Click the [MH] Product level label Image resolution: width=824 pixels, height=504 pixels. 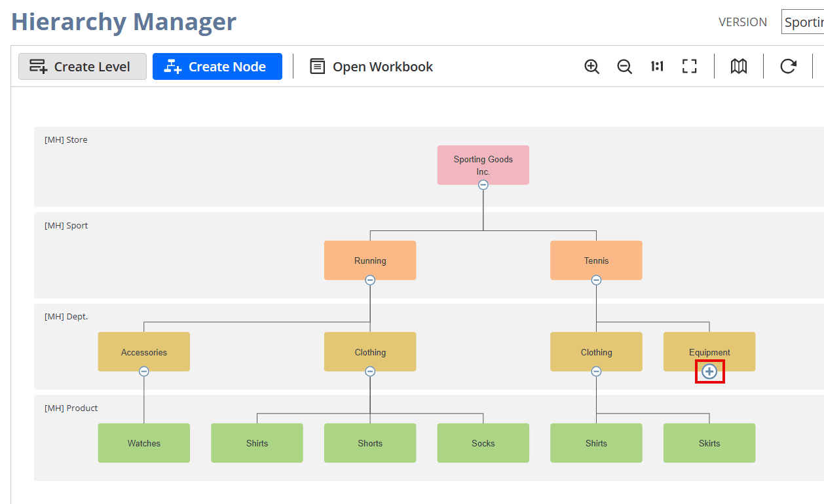pyautogui.click(x=71, y=408)
